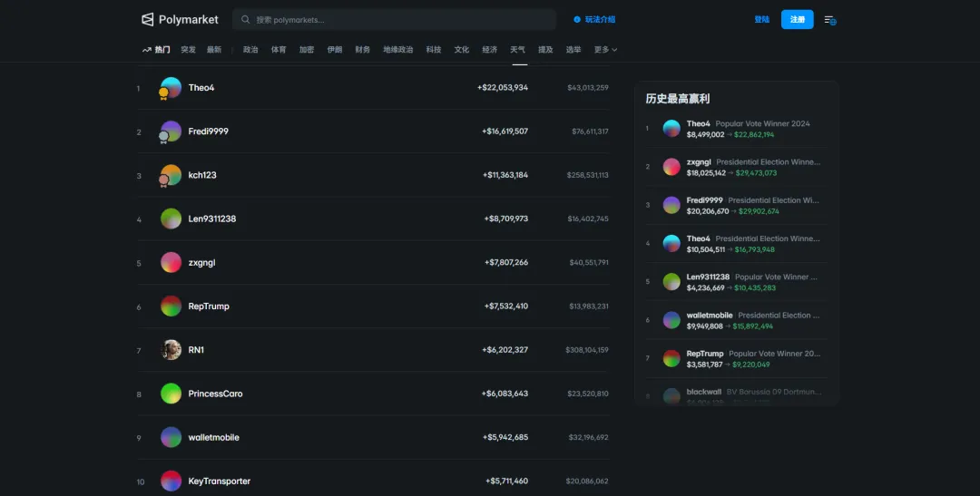
Task: Click zxgngl's leaderboard avatar
Action: (171, 262)
